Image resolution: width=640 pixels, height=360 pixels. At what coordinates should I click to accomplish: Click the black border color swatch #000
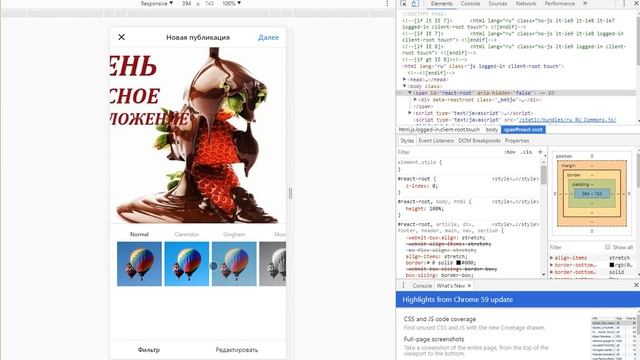458,263
